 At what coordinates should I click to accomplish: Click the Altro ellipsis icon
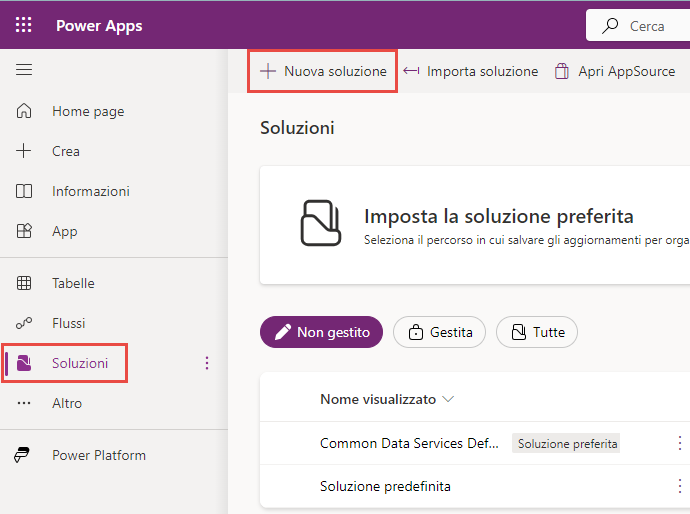pyautogui.click(x=24, y=403)
